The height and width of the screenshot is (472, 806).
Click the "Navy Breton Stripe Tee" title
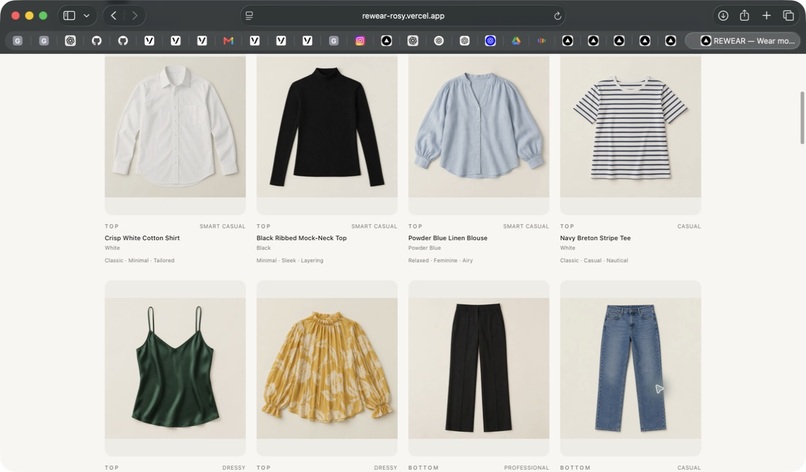coord(595,238)
